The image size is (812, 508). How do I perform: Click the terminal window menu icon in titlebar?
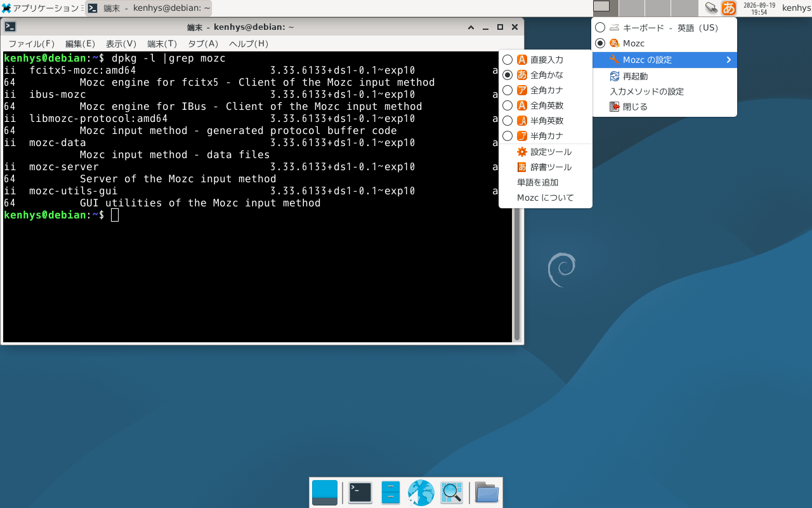10,27
